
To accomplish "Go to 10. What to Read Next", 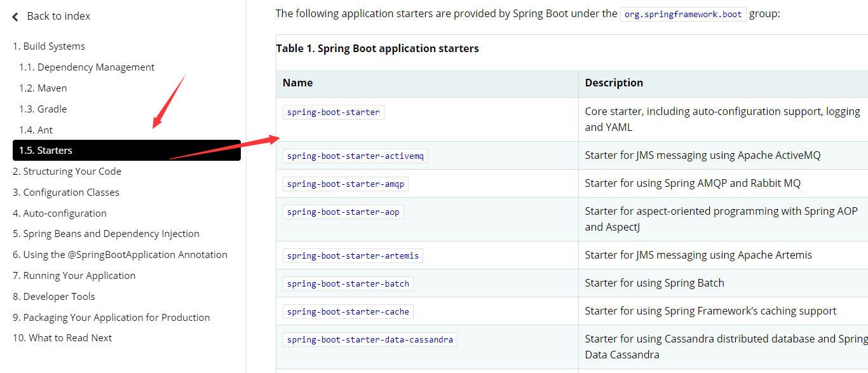I will (x=62, y=338).
